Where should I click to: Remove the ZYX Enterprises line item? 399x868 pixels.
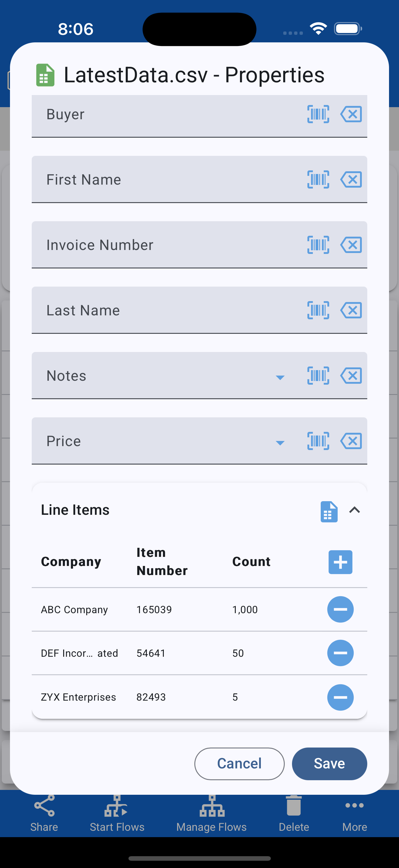[x=340, y=697]
